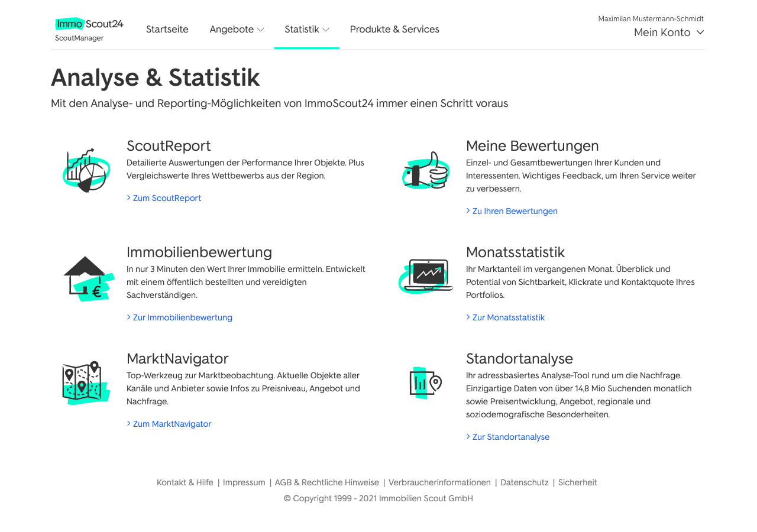This screenshot has width=757, height=532.
Task: Click the laptop Monatsstatistik chart icon
Action: point(426,276)
